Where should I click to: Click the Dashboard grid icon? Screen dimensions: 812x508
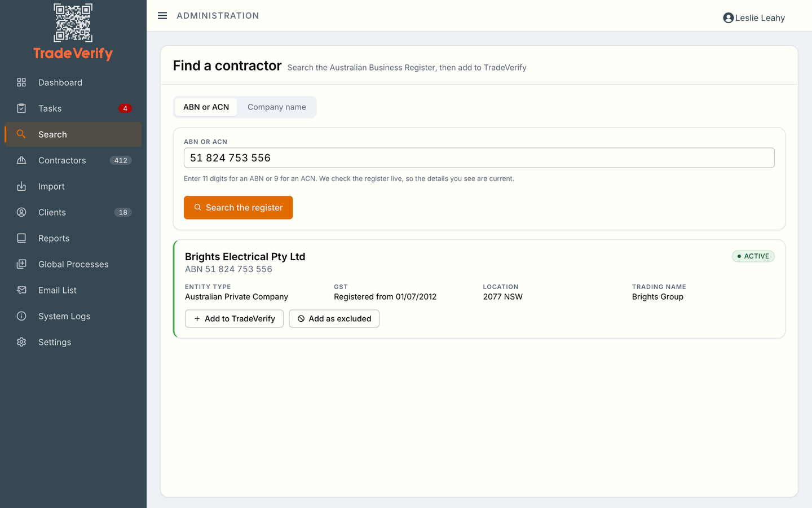click(x=21, y=82)
